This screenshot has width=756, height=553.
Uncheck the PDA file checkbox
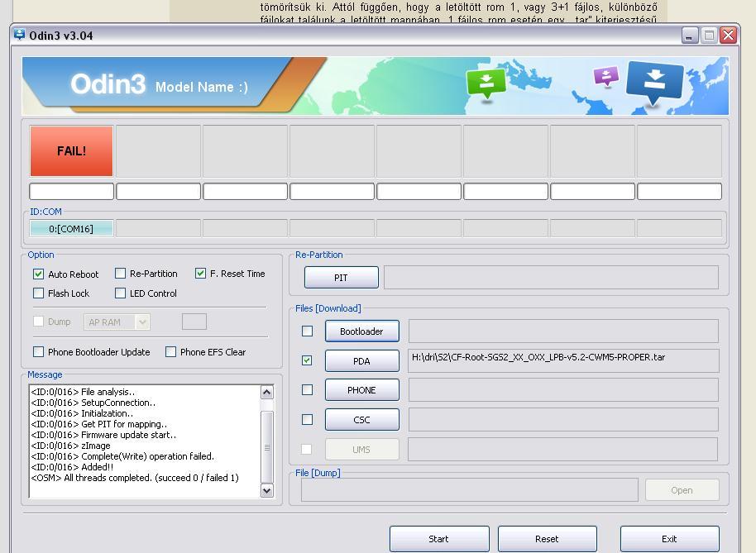[x=307, y=360]
